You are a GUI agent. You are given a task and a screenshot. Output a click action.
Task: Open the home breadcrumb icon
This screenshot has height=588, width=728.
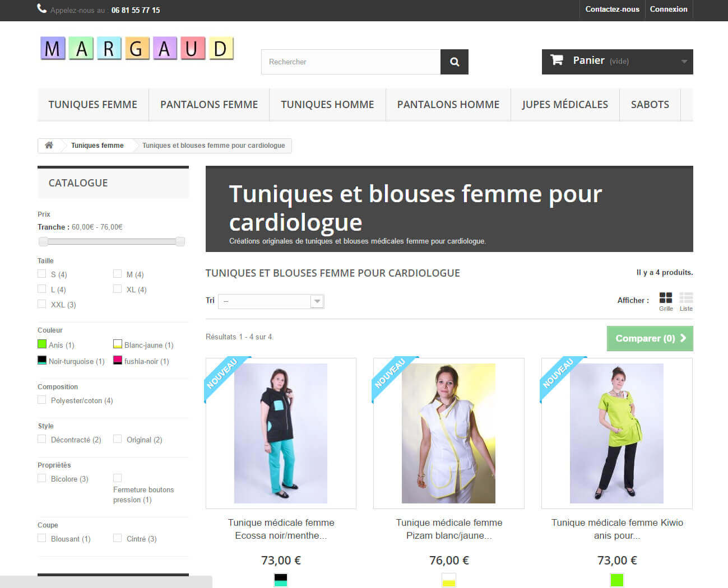pyautogui.click(x=49, y=145)
